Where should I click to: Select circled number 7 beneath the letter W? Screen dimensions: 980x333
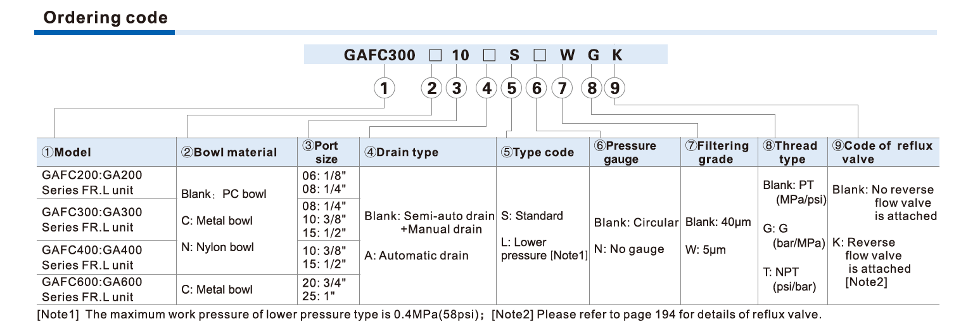(x=562, y=88)
